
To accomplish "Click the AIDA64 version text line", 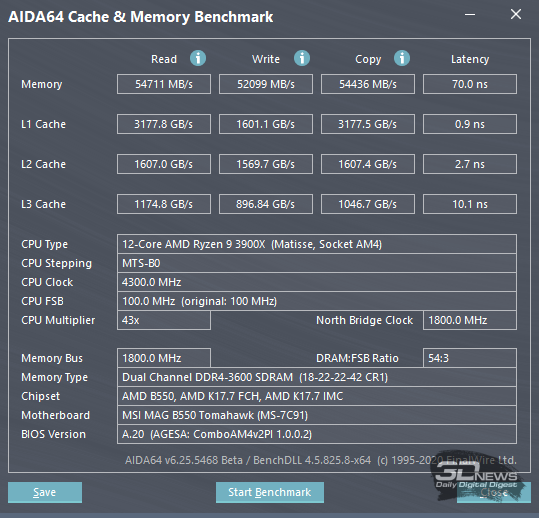I will (x=320, y=460).
